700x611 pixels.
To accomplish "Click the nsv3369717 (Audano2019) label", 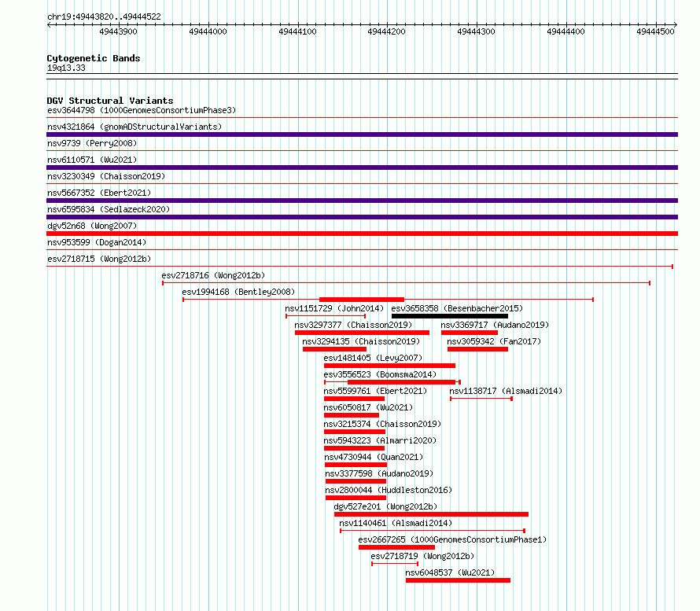I will (495, 325).
